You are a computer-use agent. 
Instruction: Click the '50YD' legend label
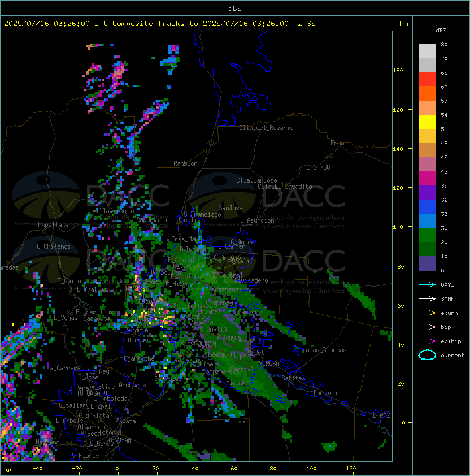[x=447, y=284]
